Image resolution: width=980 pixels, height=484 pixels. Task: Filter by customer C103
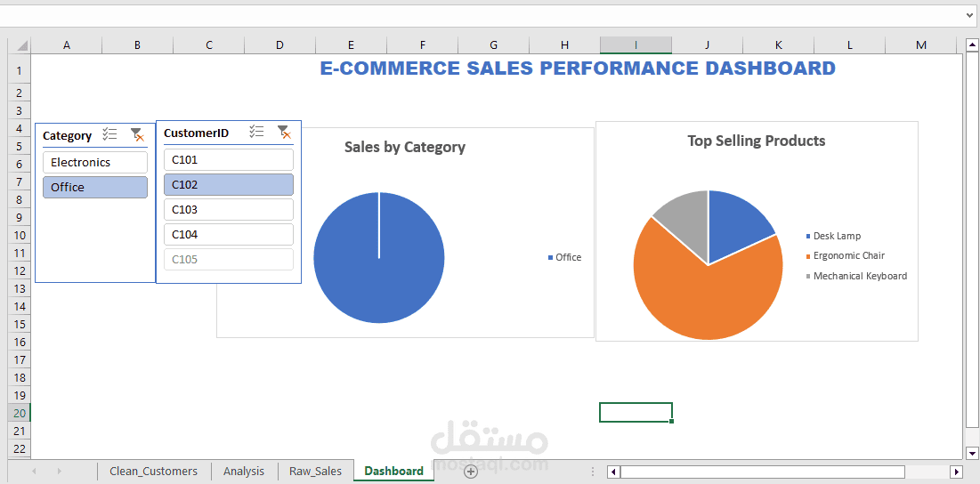pyautogui.click(x=229, y=210)
